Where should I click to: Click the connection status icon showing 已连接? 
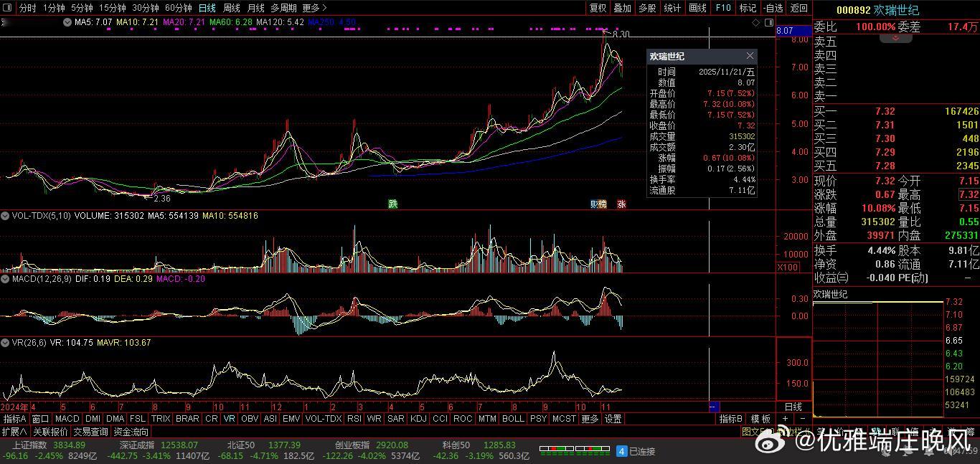pos(622,451)
